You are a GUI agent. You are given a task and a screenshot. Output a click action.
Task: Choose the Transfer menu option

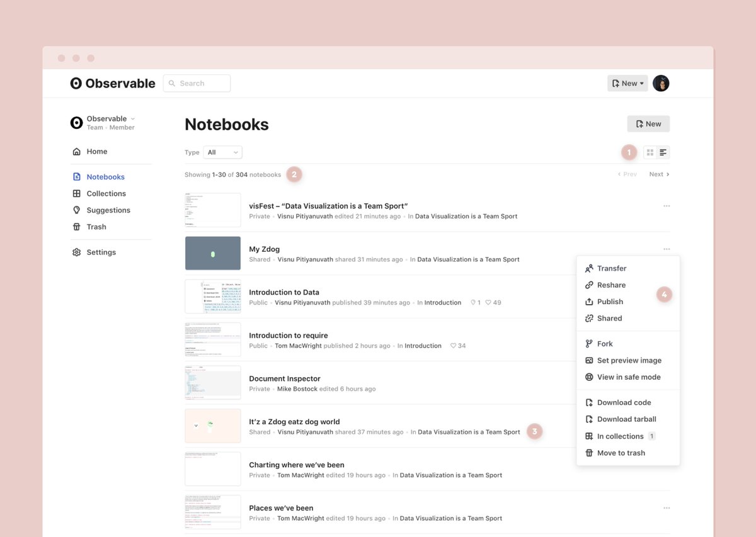[612, 268]
